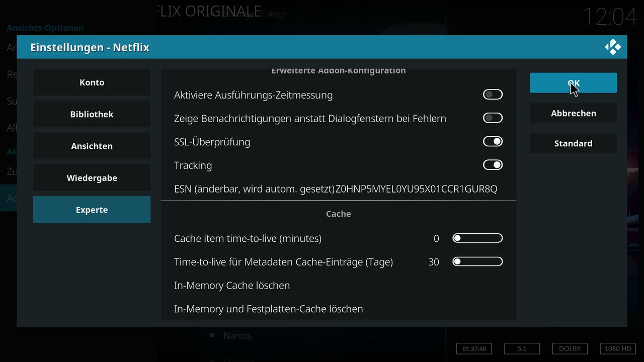Screen dimensions: 644x362
Task: Switch to the Bibliothek category
Action: [x=92, y=114]
